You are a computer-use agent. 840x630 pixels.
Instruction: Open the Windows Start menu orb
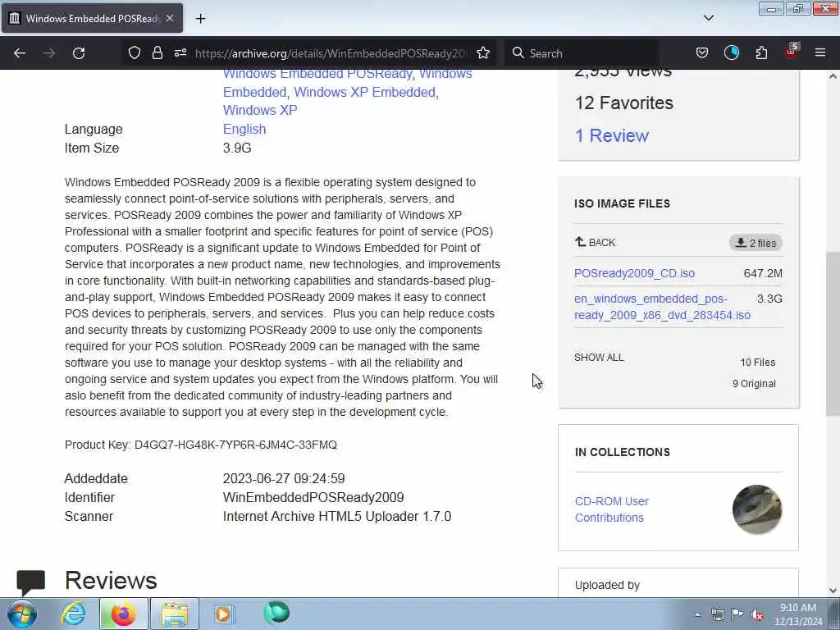tap(21, 614)
